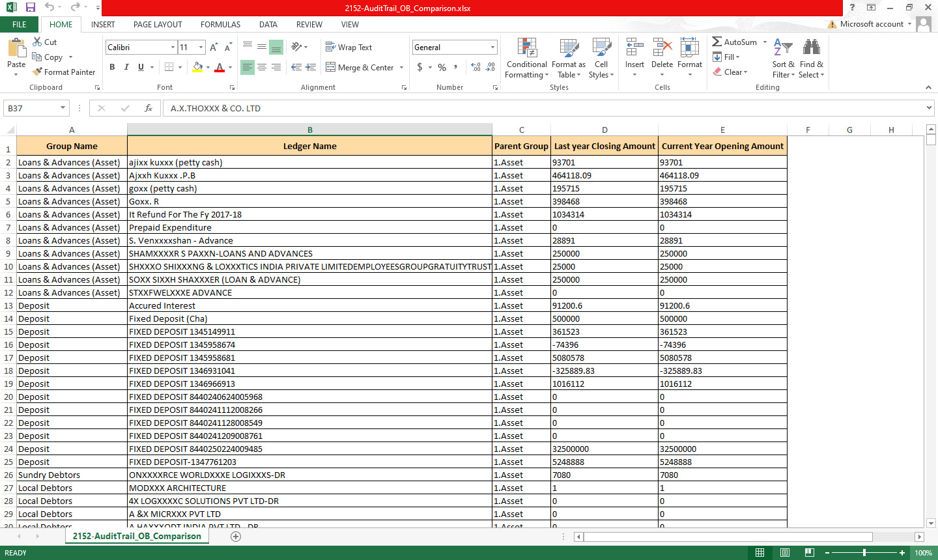Toggle Bold formatting
This screenshot has height=560, width=938.
112,67
